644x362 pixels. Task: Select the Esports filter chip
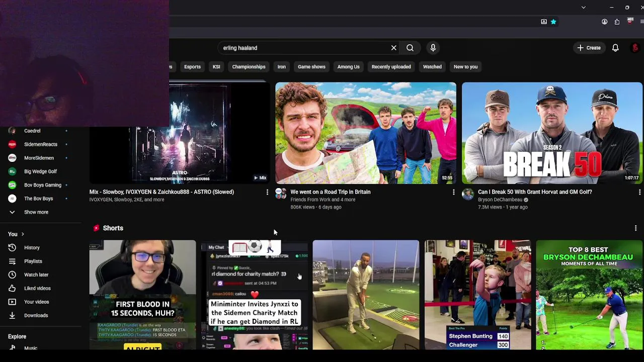pyautogui.click(x=192, y=66)
